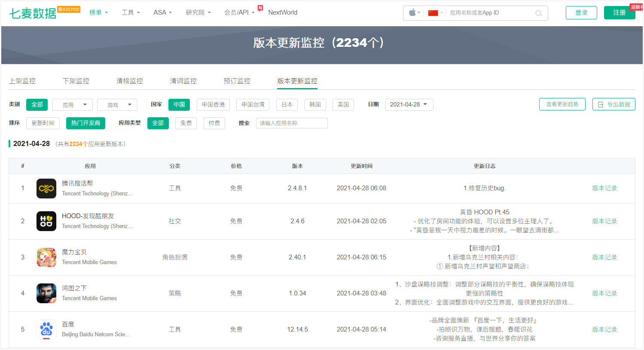The width and height of the screenshot is (644, 350).
Task: Open the 鸿图之下 app name link
Action: point(74,288)
